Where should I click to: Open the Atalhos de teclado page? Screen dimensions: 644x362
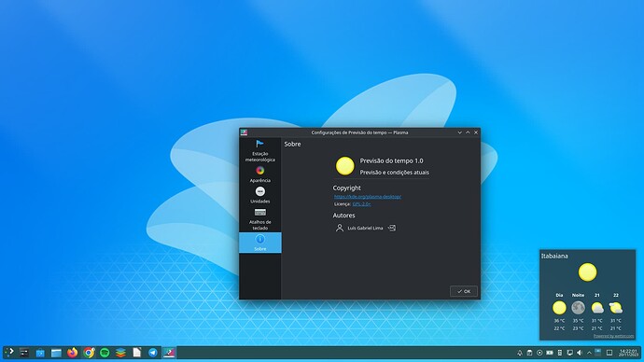(x=260, y=219)
